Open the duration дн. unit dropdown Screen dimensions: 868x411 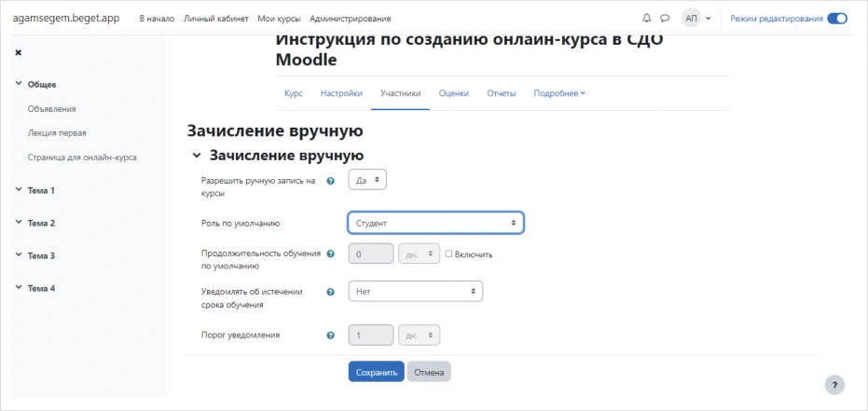[x=419, y=253]
